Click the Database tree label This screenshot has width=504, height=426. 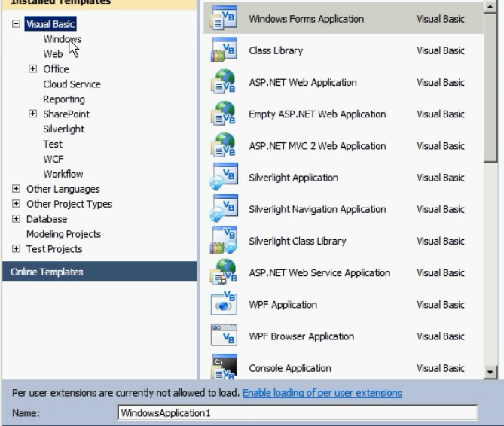tap(47, 219)
